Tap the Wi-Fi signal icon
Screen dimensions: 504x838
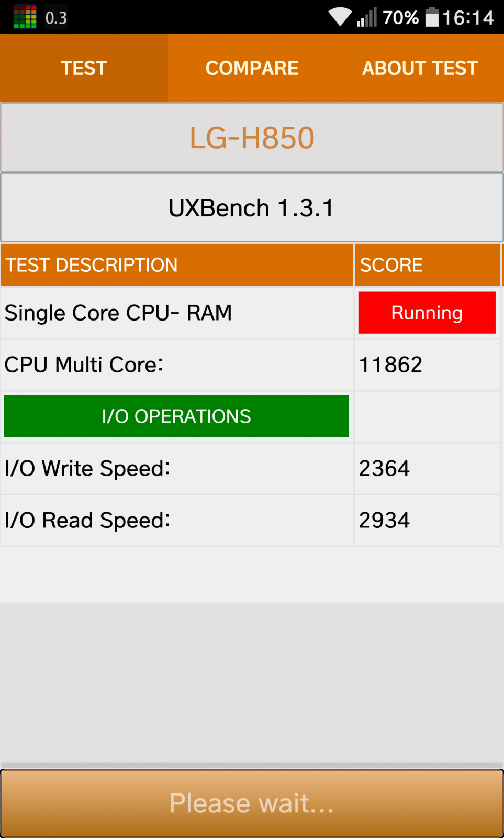click(x=340, y=17)
